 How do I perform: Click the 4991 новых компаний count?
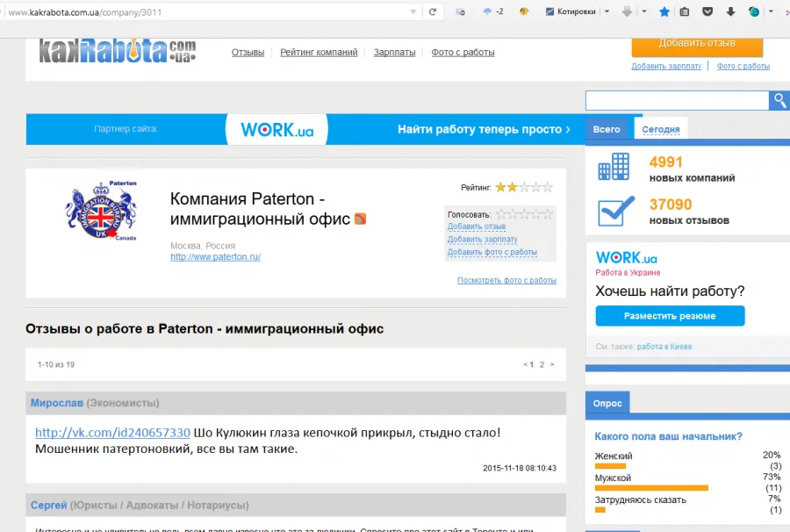coord(692,169)
